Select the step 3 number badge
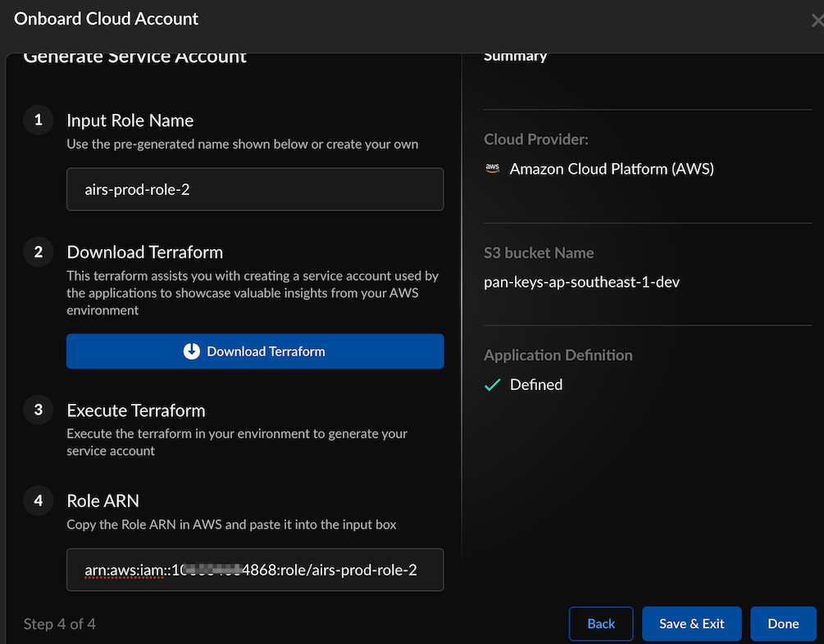 click(38, 410)
